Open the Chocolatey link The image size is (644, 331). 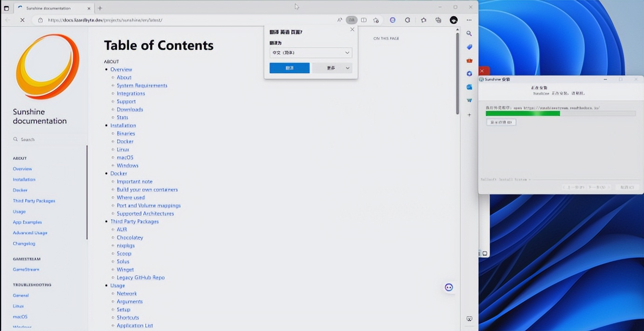(x=130, y=238)
